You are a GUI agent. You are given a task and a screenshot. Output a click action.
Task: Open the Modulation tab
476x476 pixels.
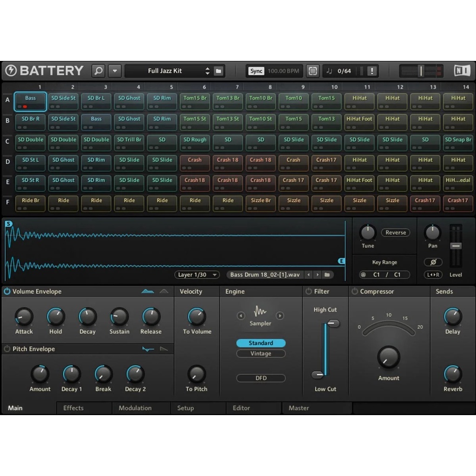tap(135, 408)
